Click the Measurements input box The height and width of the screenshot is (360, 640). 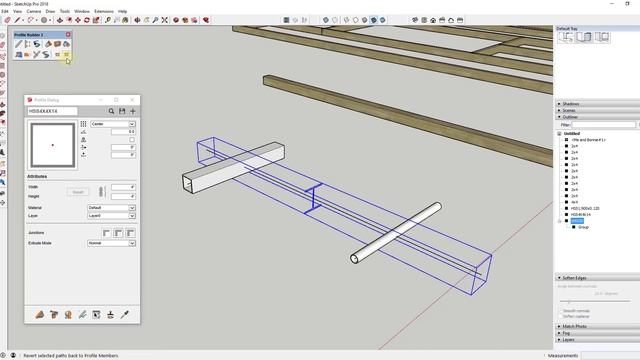pyautogui.click(x=611, y=356)
